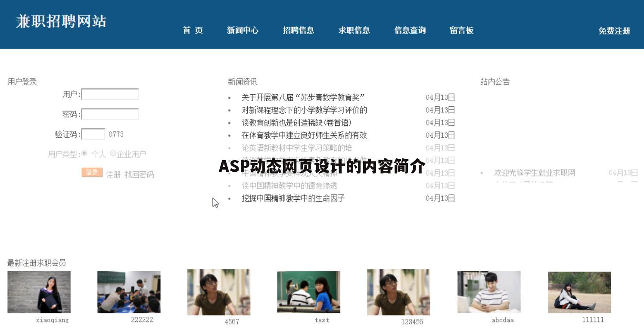Open the 信息查询 page

[x=409, y=31]
